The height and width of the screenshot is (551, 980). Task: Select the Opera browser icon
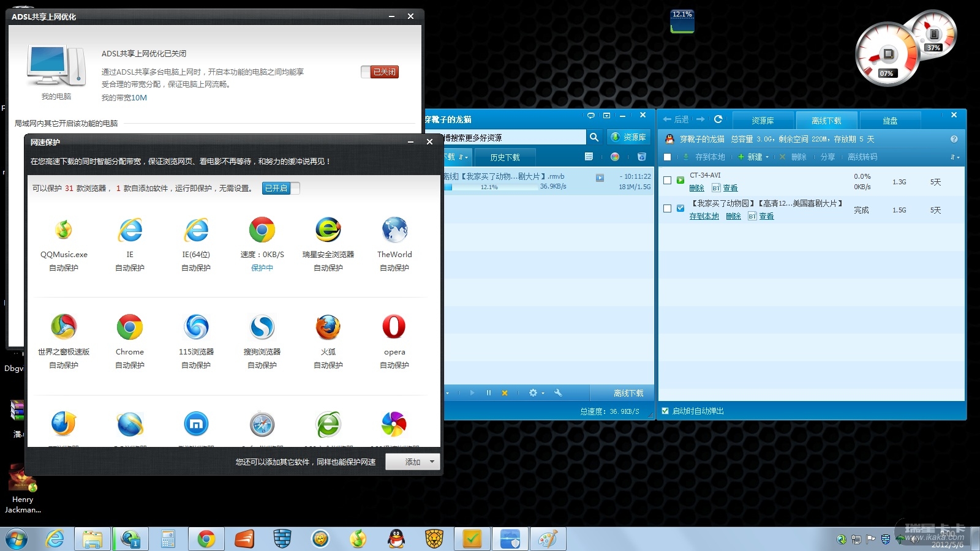(x=394, y=327)
